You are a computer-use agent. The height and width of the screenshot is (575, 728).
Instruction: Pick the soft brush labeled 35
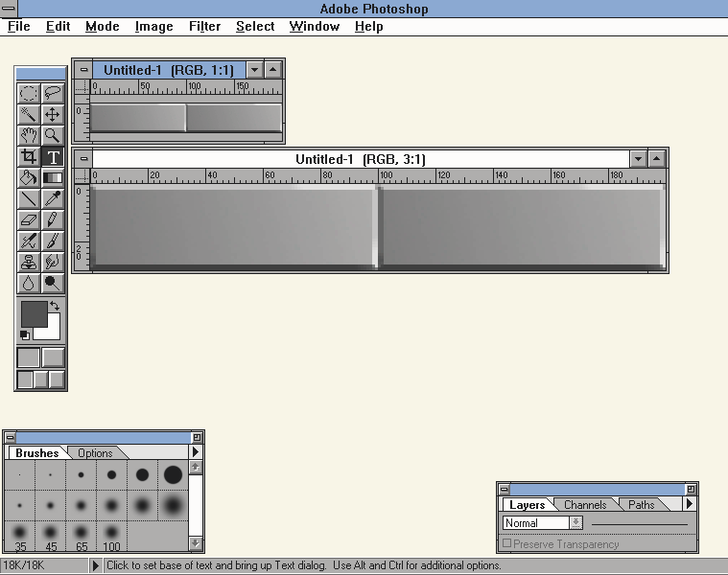(19, 537)
